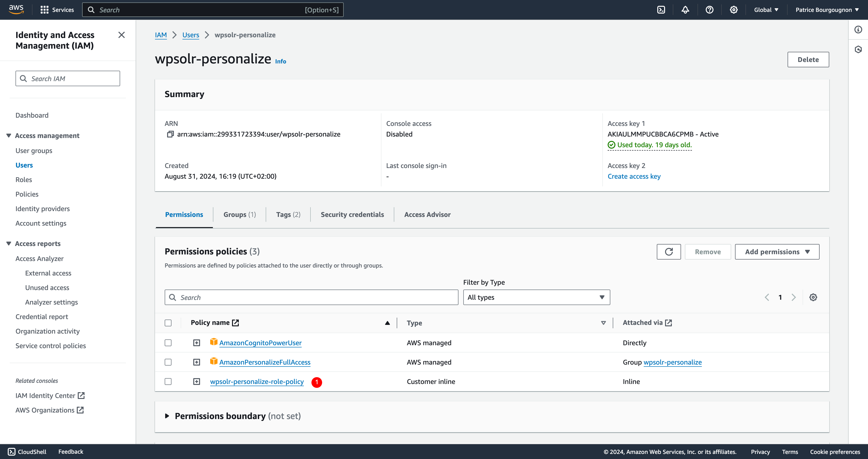Click the AmazonPersonalizeFullAccess policy cube icon
Viewport: 868px width, 459px height.
coord(214,361)
